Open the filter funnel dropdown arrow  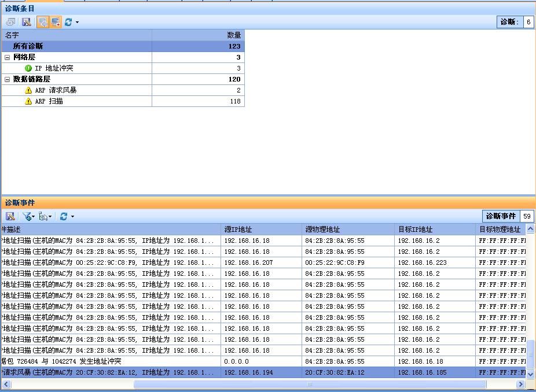33,216
